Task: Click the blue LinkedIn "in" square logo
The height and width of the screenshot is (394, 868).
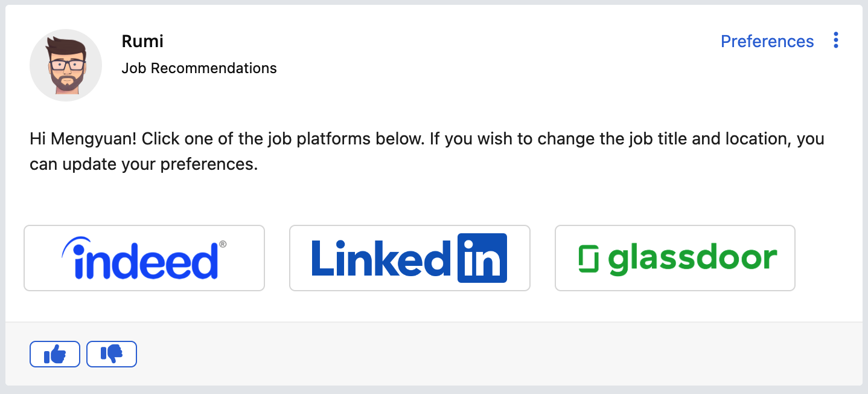Action: pyautogui.click(x=482, y=258)
